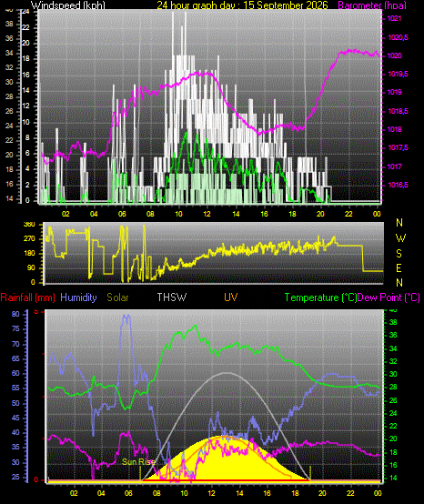Click "1018,5" on the barometer axis
The width and height of the screenshot is (424, 504).
398,111
